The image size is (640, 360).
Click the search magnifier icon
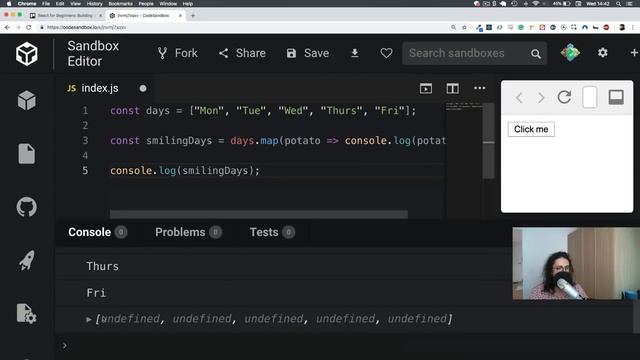tap(536, 53)
